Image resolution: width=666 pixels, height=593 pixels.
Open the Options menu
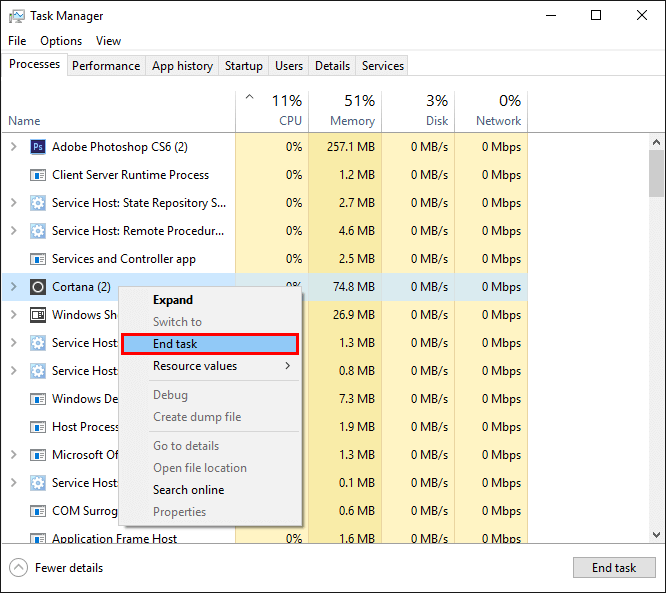61,41
